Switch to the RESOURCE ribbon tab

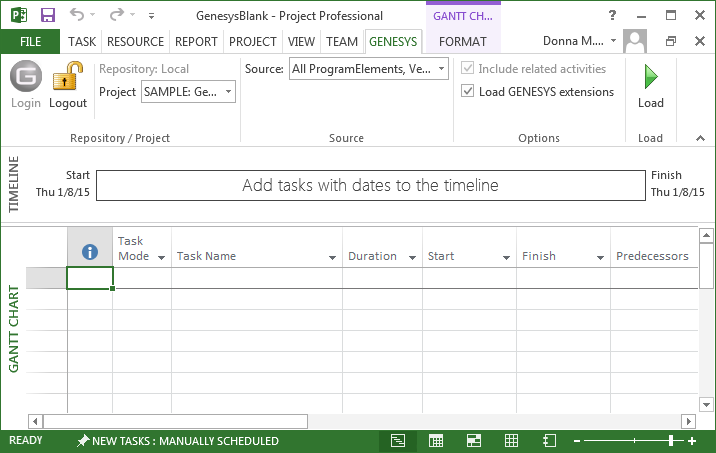tap(135, 42)
